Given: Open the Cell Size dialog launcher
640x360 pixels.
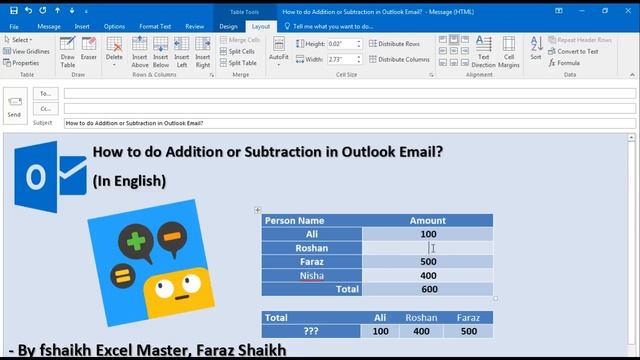Looking at the screenshot, I should 431,75.
